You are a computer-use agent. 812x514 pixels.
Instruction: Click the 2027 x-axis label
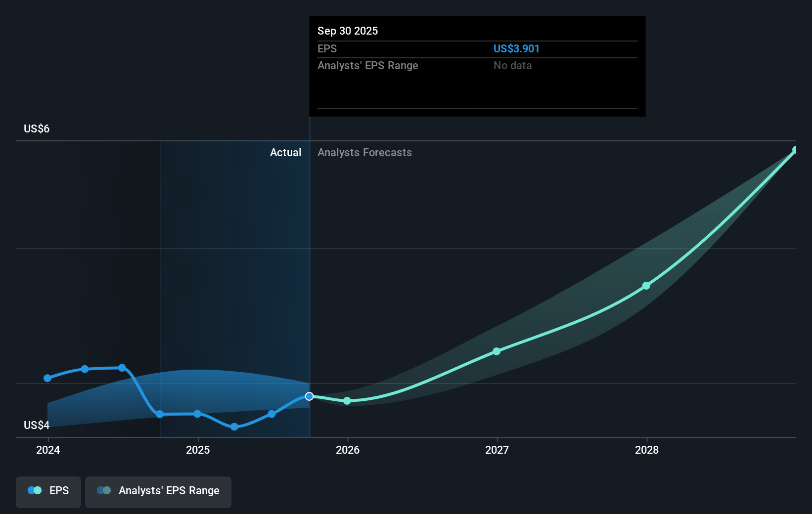[497, 450]
